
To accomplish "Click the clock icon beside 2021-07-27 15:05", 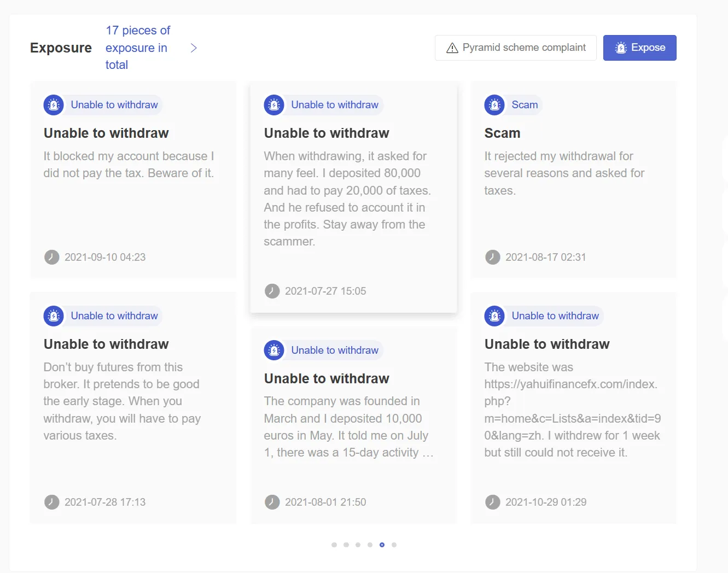I will pos(272,291).
